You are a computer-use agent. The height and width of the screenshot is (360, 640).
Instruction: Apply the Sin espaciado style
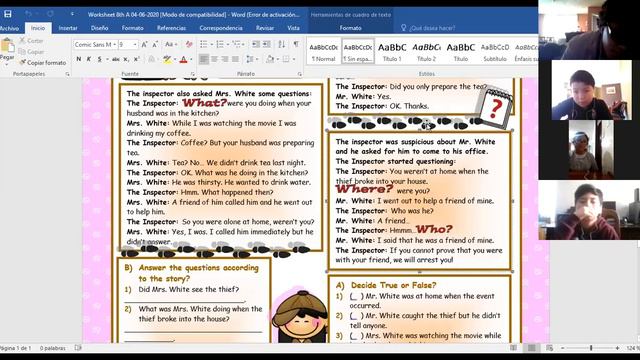(x=358, y=51)
